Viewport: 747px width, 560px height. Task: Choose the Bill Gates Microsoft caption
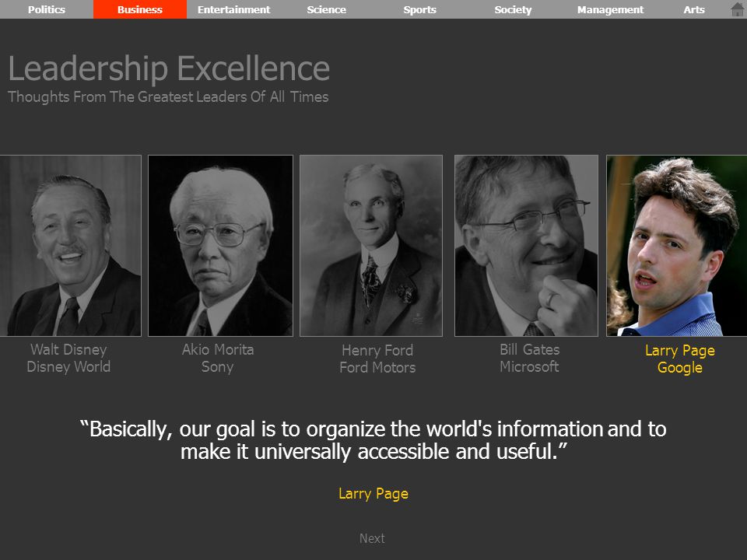[529, 358]
